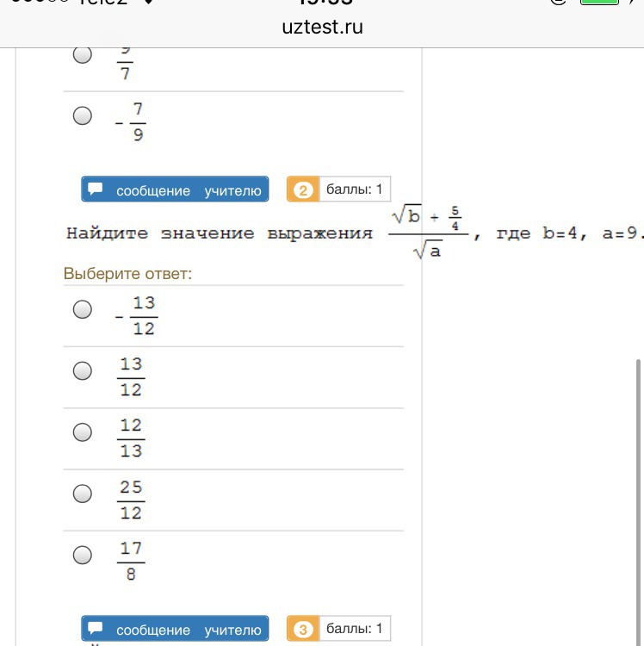
Task: Pick the 25/12 answer radio button
Action: click(83, 494)
